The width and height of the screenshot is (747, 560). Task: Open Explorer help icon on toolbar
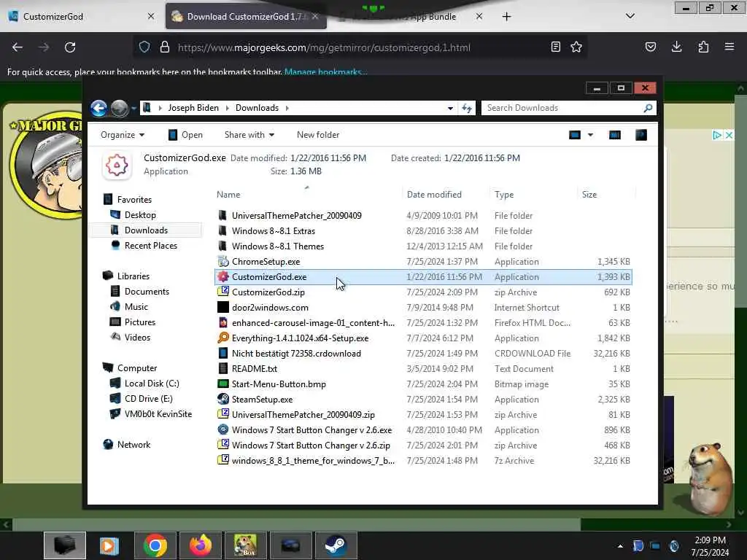pyautogui.click(x=641, y=135)
